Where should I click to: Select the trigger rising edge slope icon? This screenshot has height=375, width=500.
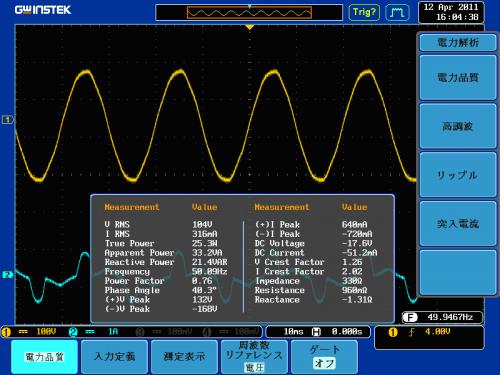411,332
